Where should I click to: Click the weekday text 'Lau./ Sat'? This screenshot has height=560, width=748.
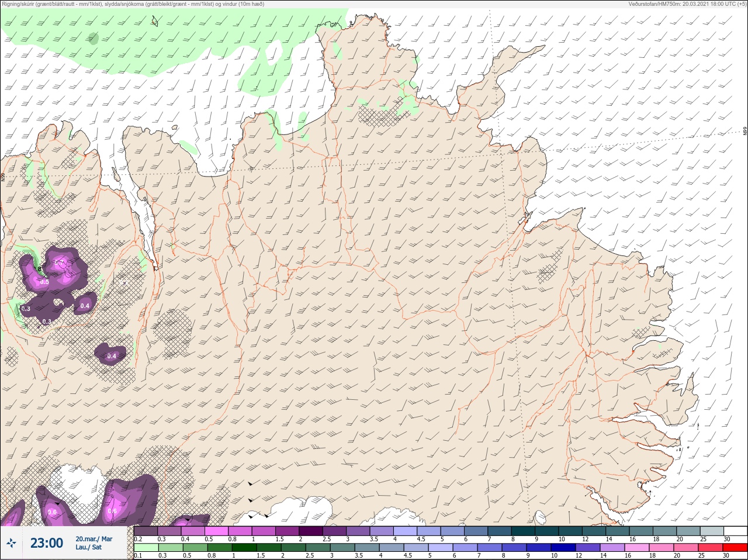point(88,547)
